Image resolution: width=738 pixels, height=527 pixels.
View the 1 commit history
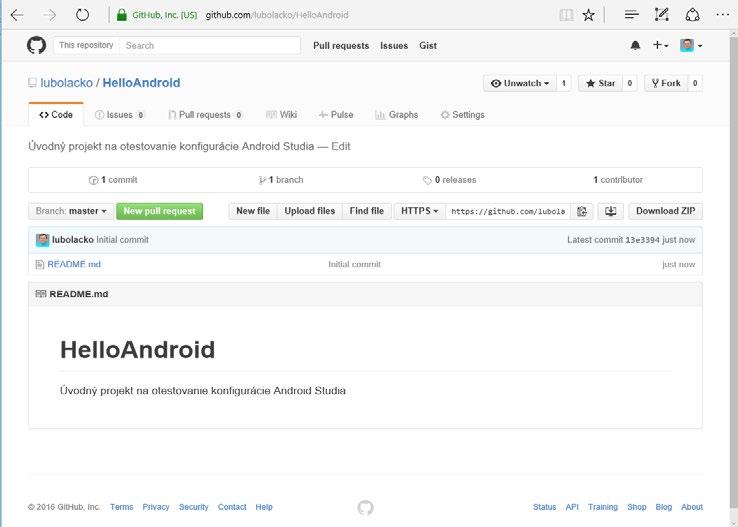click(x=113, y=180)
